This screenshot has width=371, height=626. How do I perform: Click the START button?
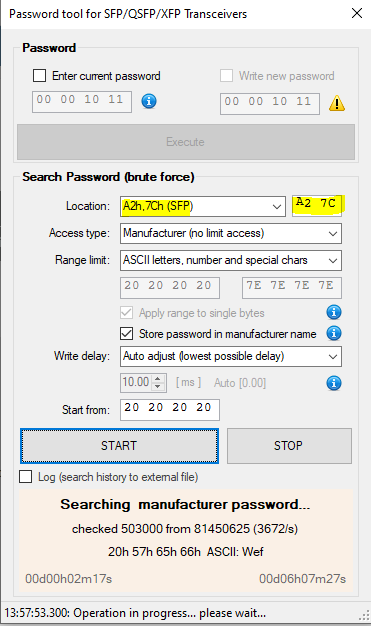tap(119, 446)
